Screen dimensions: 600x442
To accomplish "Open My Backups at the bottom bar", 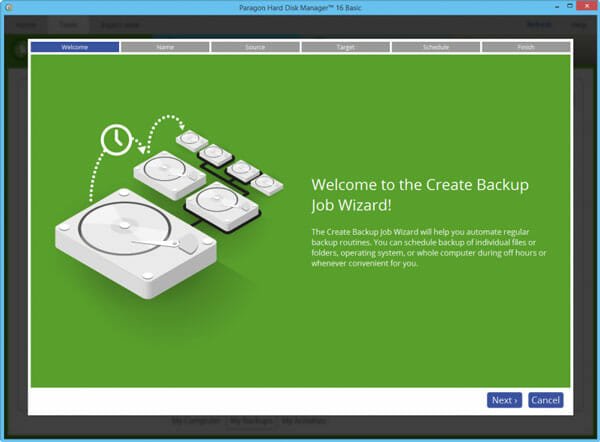I will [x=250, y=422].
